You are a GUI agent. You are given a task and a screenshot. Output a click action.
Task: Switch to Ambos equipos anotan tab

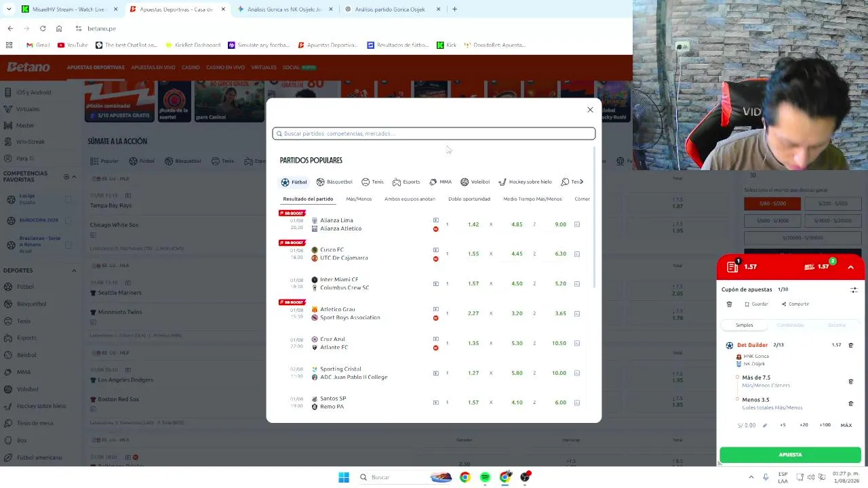[410, 199]
